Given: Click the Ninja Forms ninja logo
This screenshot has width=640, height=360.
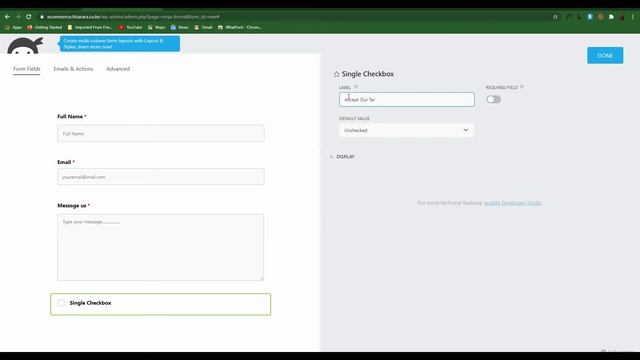Looking at the screenshot, I should (25, 45).
